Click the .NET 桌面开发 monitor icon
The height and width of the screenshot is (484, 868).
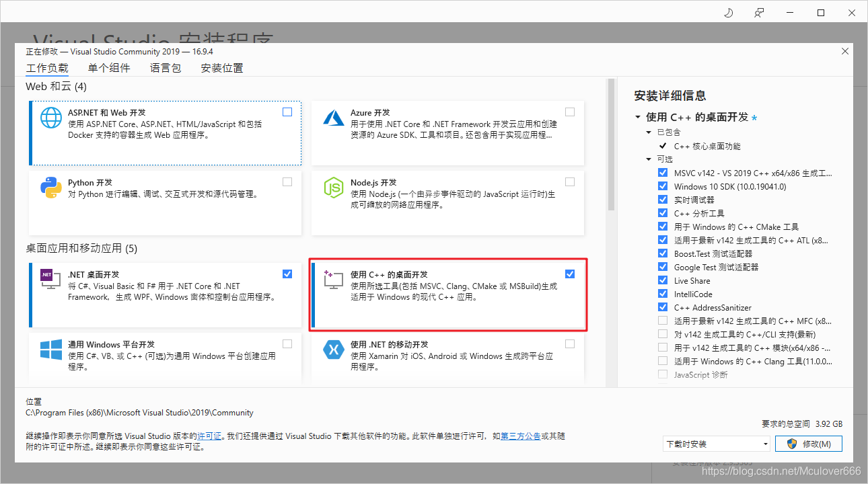tap(51, 278)
